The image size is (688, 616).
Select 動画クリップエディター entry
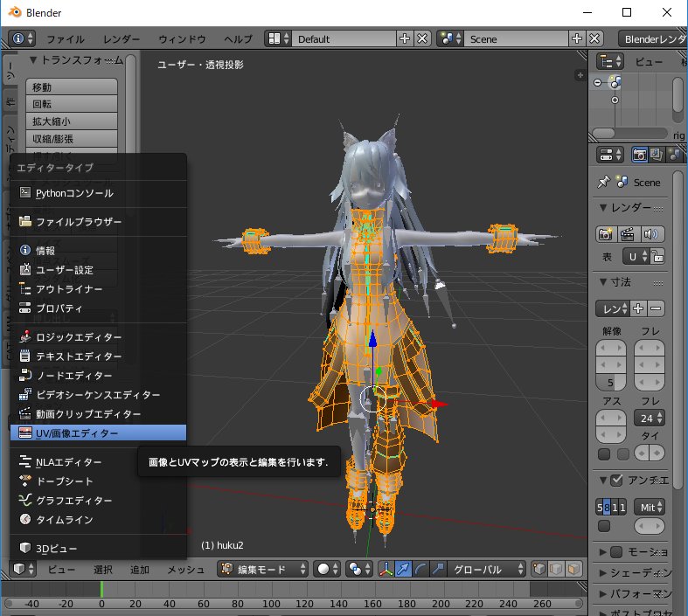tap(98, 414)
